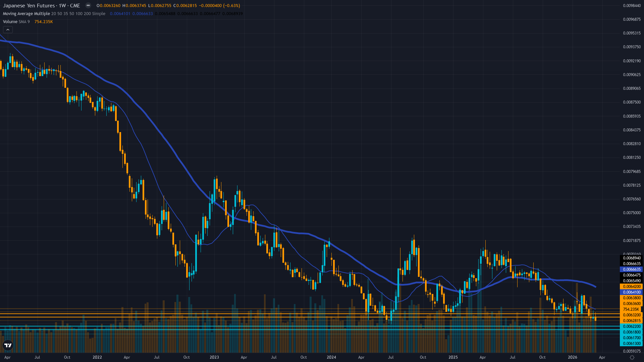Click the orange 0.0064200 price label
Screen dimensions: 644x362
(631, 287)
